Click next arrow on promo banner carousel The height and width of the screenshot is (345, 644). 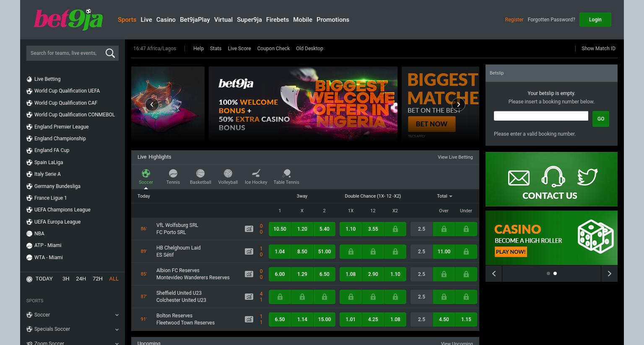pyautogui.click(x=458, y=105)
